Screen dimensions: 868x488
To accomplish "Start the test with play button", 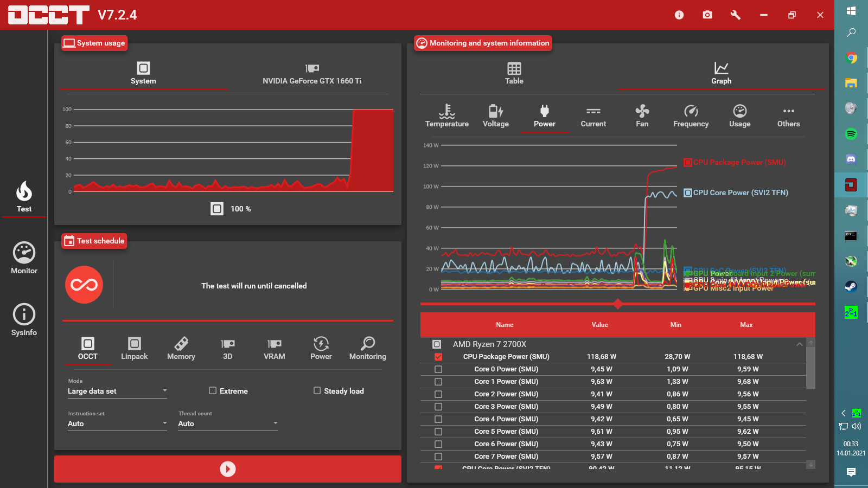I will (228, 469).
